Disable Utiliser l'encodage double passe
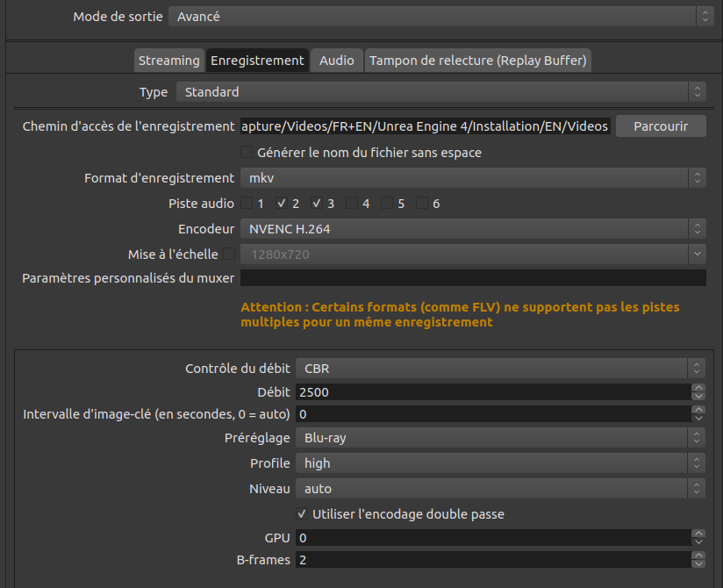The image size is (723, 588). [x=303, y=513]
